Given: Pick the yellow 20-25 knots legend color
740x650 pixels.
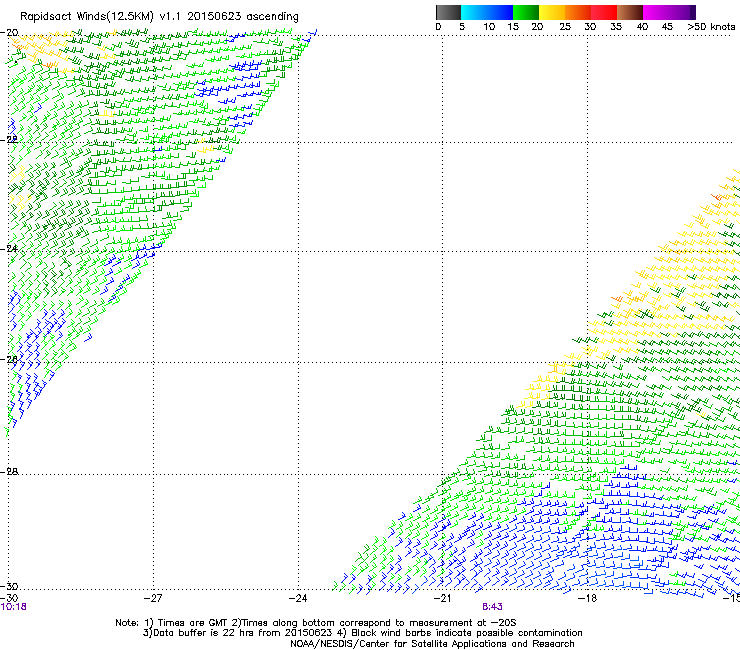Looking at the screenshot, I should 552,12.
